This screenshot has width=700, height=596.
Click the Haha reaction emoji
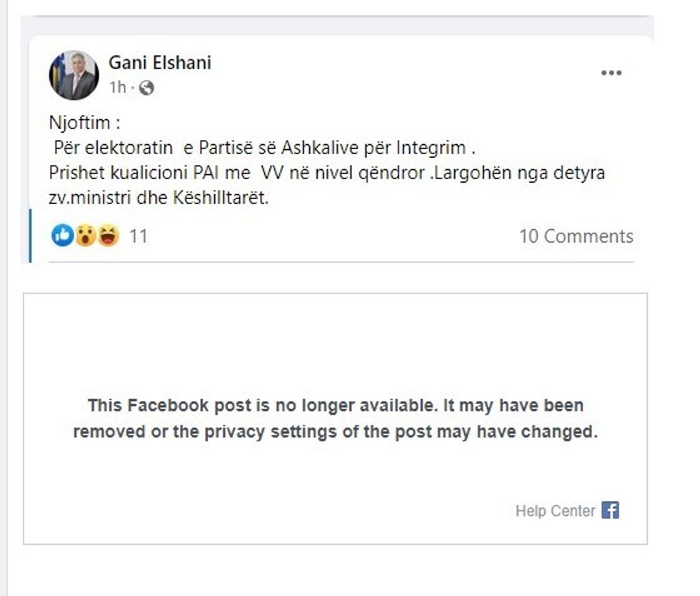[x=108, y=236]
